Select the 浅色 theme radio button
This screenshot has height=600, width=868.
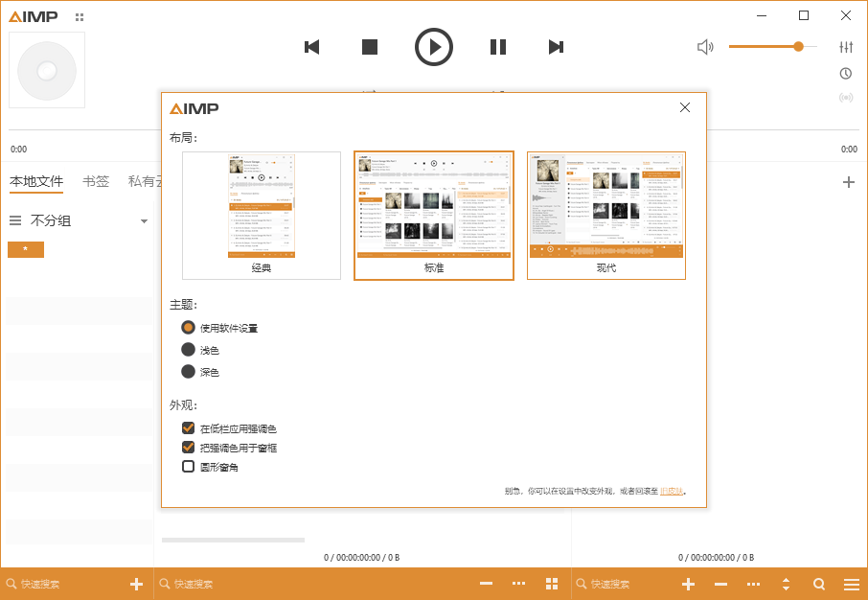pyautogui.click(x=189, y=350)
